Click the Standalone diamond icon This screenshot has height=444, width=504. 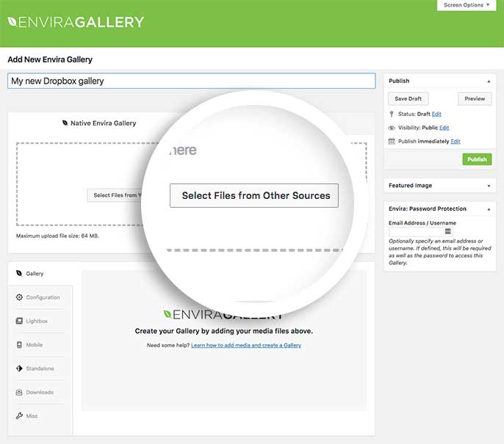coord(19,368)
